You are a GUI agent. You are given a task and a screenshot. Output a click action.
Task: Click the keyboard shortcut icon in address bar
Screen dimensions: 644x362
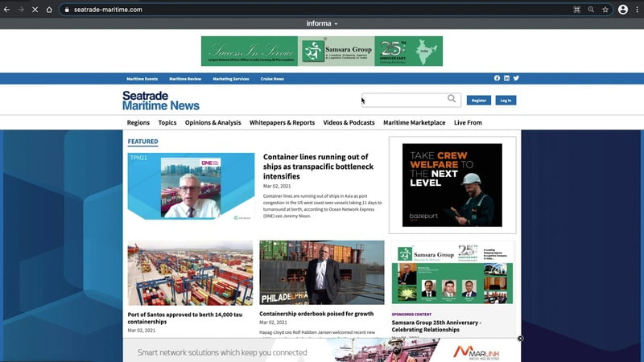pos(576,10)
